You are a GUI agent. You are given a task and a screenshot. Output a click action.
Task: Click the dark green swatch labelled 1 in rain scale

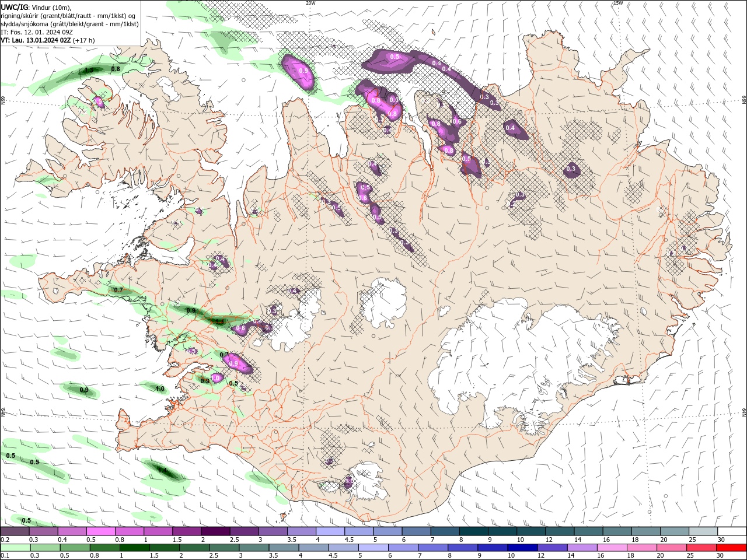click(x=134, y=548)
